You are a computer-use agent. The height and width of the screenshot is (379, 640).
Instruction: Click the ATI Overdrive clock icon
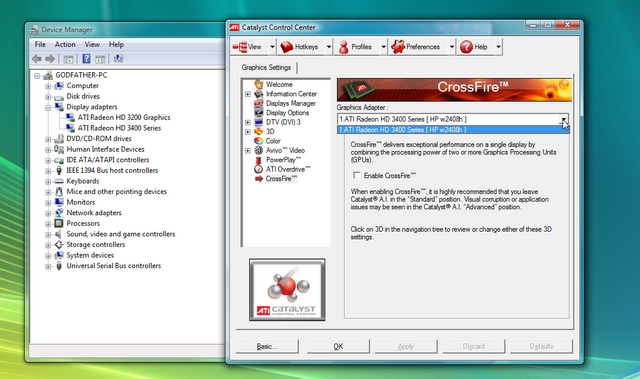pyautogui.click(x=258, y=169)
